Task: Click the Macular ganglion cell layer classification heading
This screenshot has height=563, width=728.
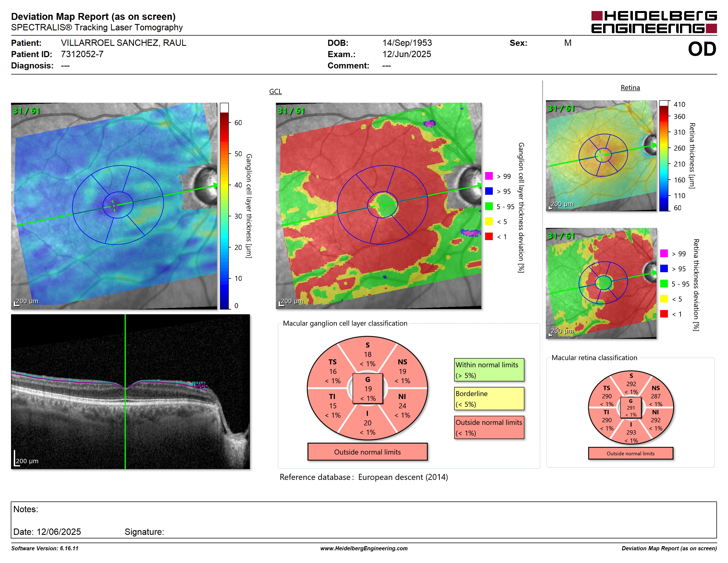Action: (345, 323)
